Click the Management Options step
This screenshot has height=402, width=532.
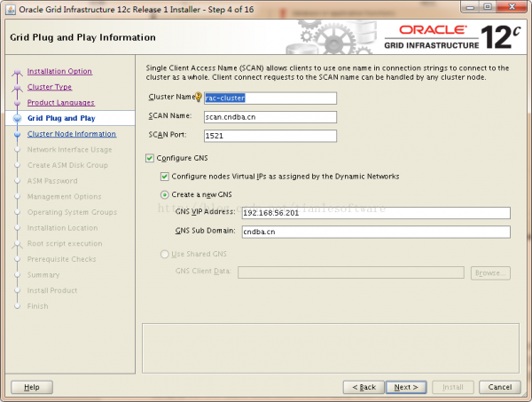[64, 197]
